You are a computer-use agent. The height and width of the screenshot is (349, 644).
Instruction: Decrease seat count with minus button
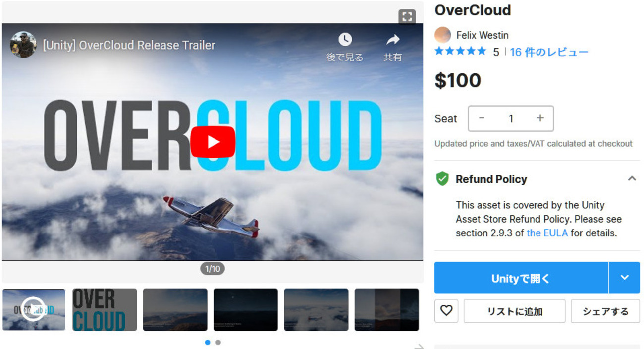pyautogui.click(x=482, y=118)
